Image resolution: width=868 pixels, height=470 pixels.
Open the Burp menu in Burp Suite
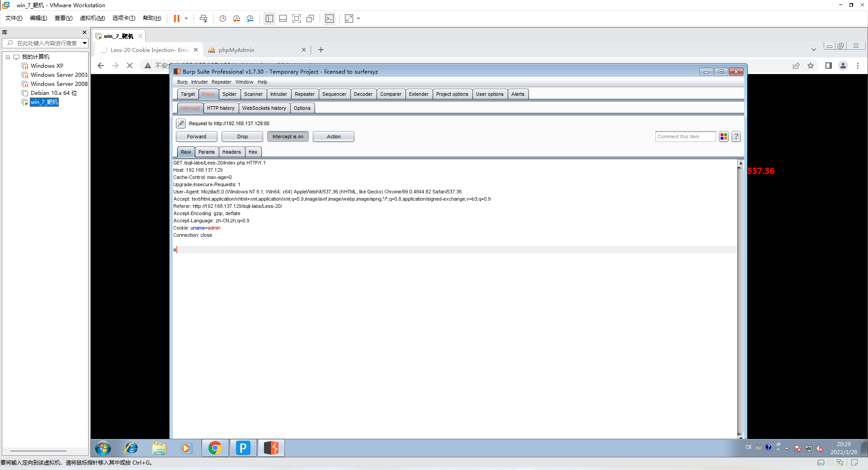click(x=182, y=82)
